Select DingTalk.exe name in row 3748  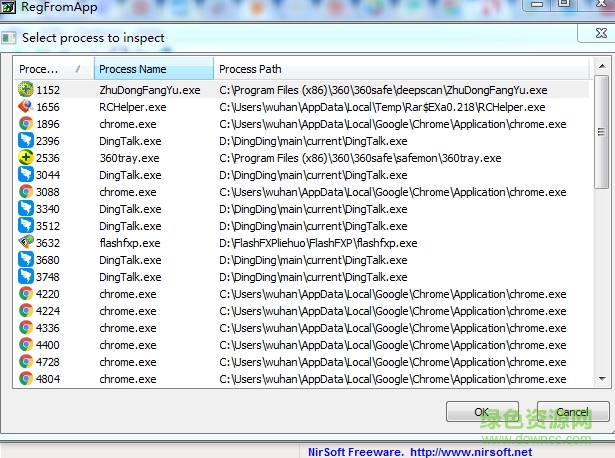click(130, 277)
